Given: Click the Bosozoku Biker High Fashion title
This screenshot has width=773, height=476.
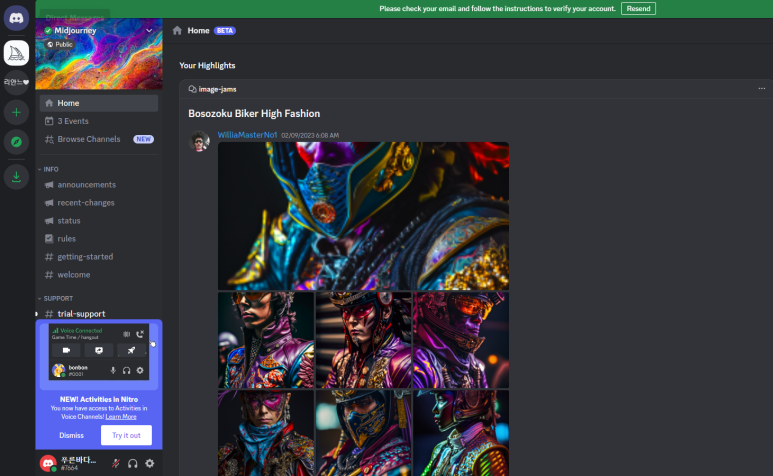Looking at the screenshot, I should coord(254,114).
